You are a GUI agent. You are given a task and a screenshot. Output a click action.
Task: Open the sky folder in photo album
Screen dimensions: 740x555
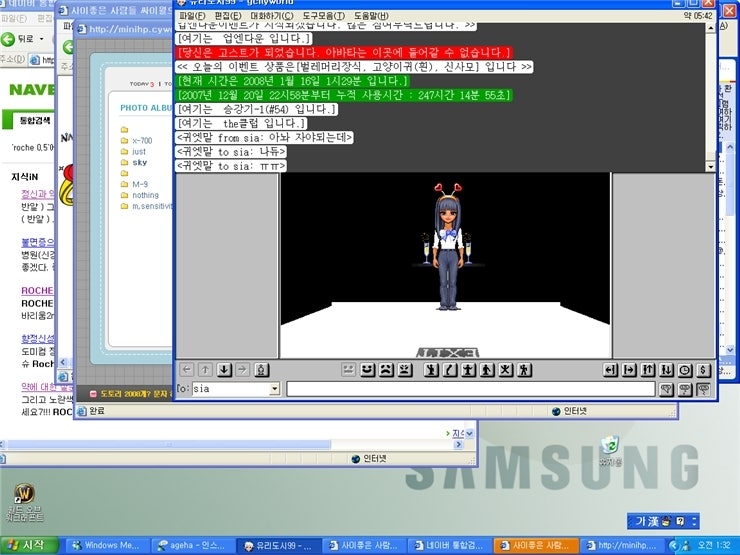pos(139,162)
